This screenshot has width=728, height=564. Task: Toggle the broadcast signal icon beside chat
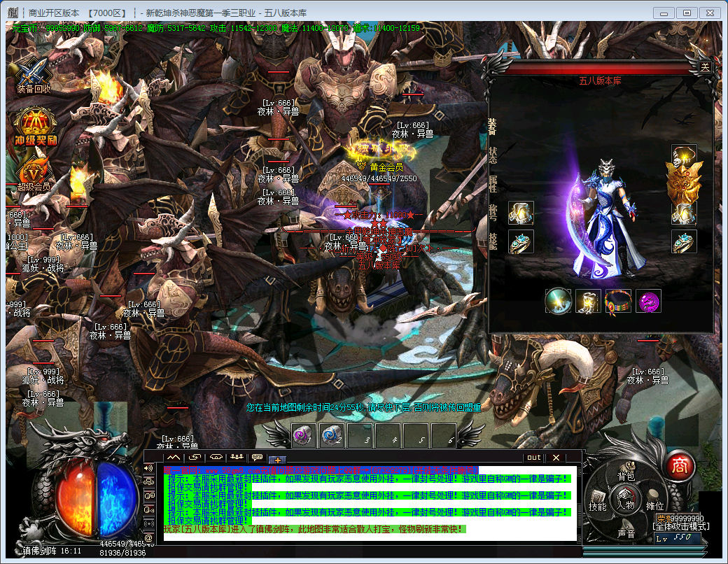tap(149, 523)
